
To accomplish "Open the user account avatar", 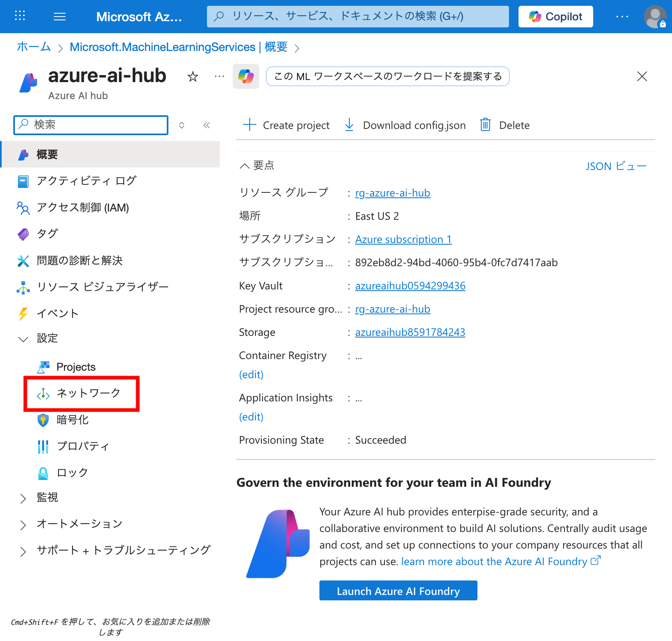I will click(x=655, y=17).
